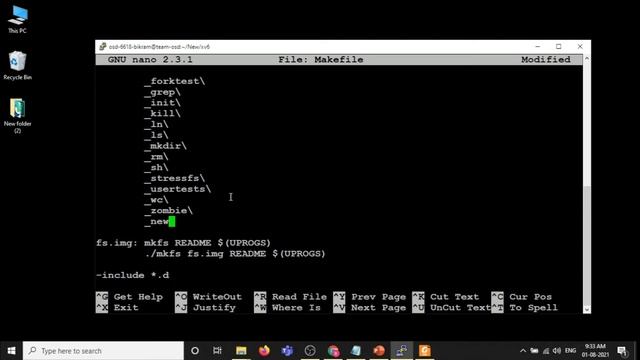Open the taskbar clock showing 9:33 AM
Viewport: 640px width, 360px height.
click(595, 351)
